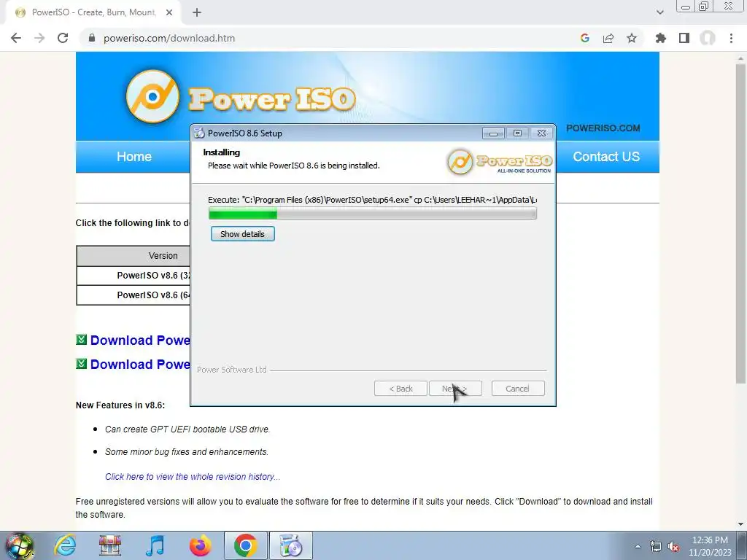
Task: Click the installer's Next button
Action: point(455,389)
